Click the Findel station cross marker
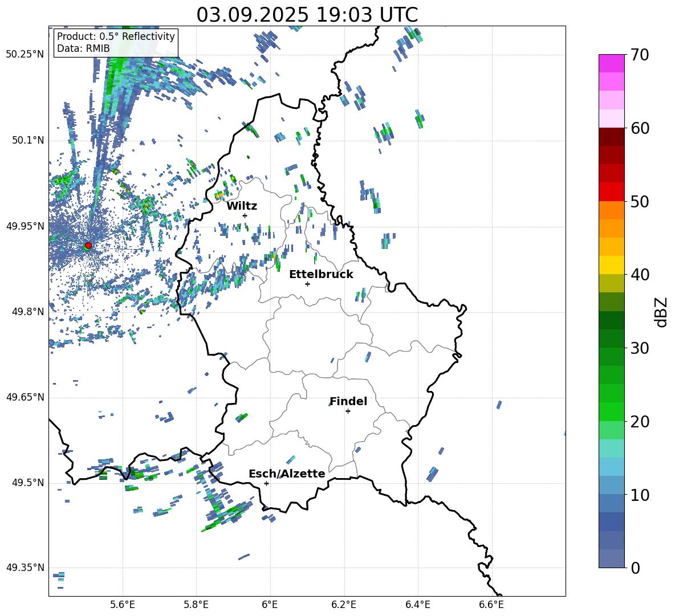675x616 pixels. pos(348,411)
